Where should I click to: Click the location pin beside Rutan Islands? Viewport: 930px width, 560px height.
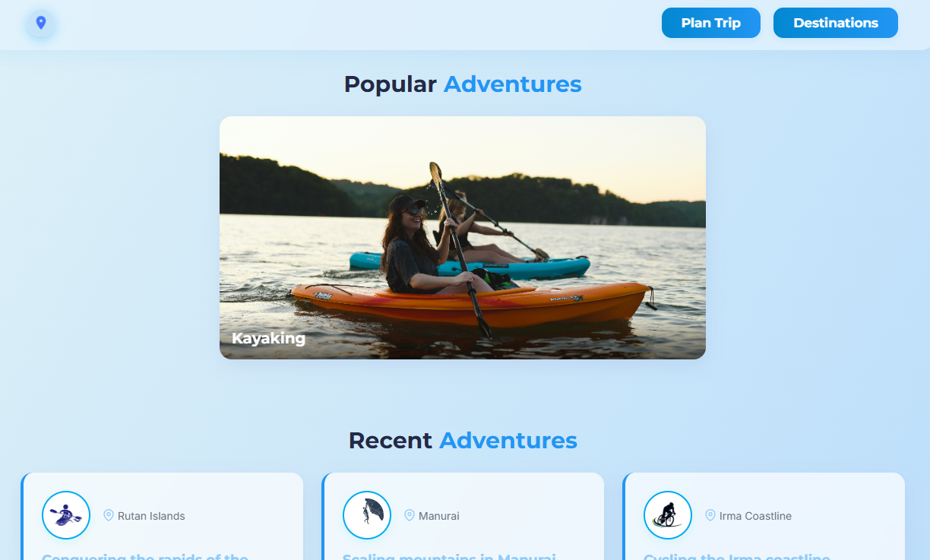(108, 515)
